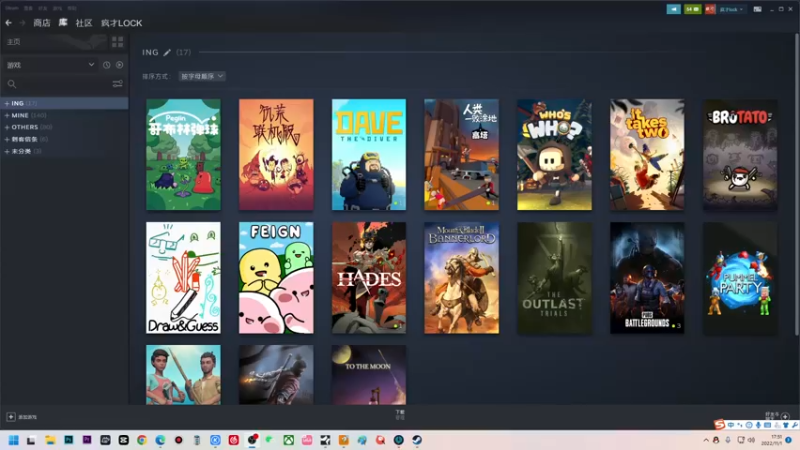
Task: Open the Brotato game cover
Action: pos(740,155)
